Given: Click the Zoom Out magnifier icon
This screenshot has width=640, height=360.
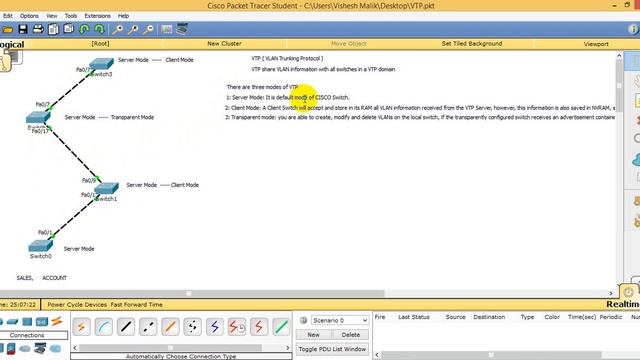Looking at the screenshot, I should tap(149, 29).
